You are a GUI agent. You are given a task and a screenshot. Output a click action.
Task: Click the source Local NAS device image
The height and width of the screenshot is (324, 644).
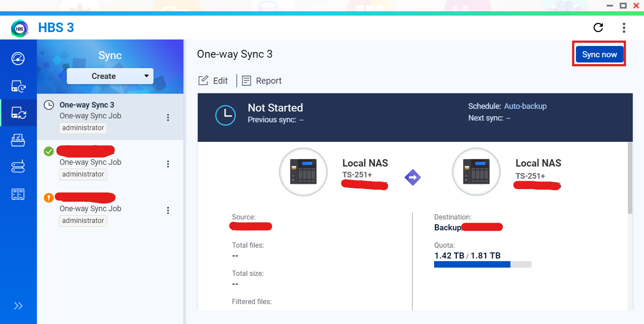tap(303, 172)
